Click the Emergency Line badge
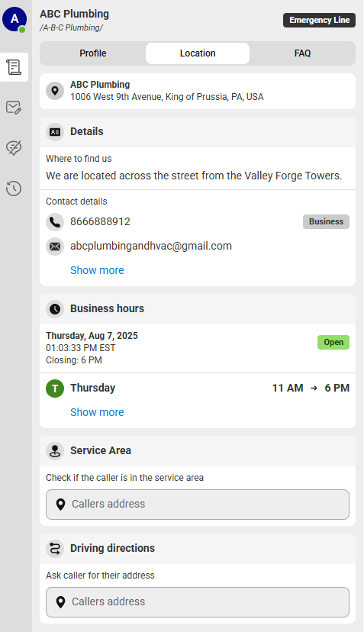The width and height of the screenshot is (364, 632). tap(319, 20)
